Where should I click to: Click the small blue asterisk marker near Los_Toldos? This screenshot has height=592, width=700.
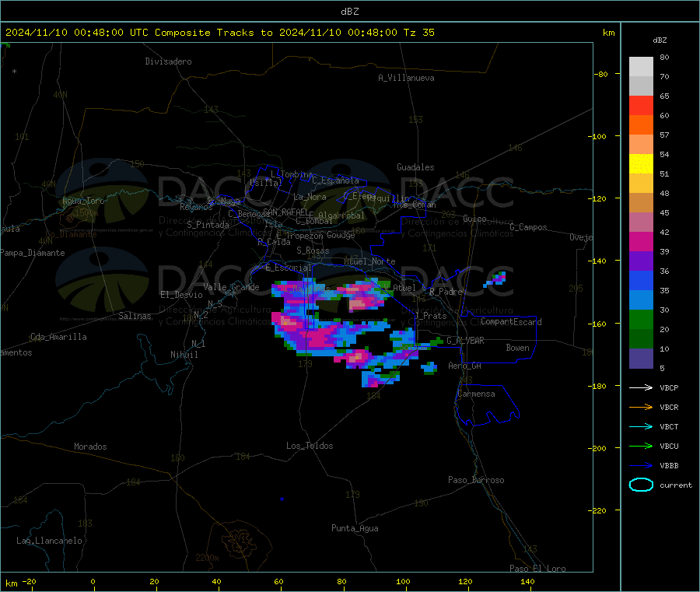click(282, 499)
